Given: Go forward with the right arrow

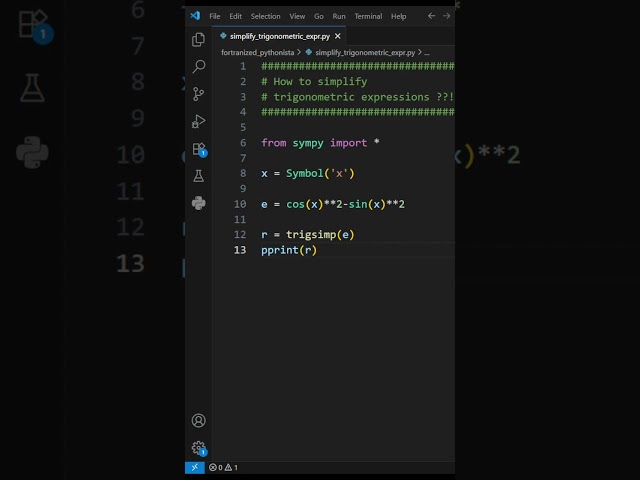Looking at the screenshot, I should [x=447, y=16].
